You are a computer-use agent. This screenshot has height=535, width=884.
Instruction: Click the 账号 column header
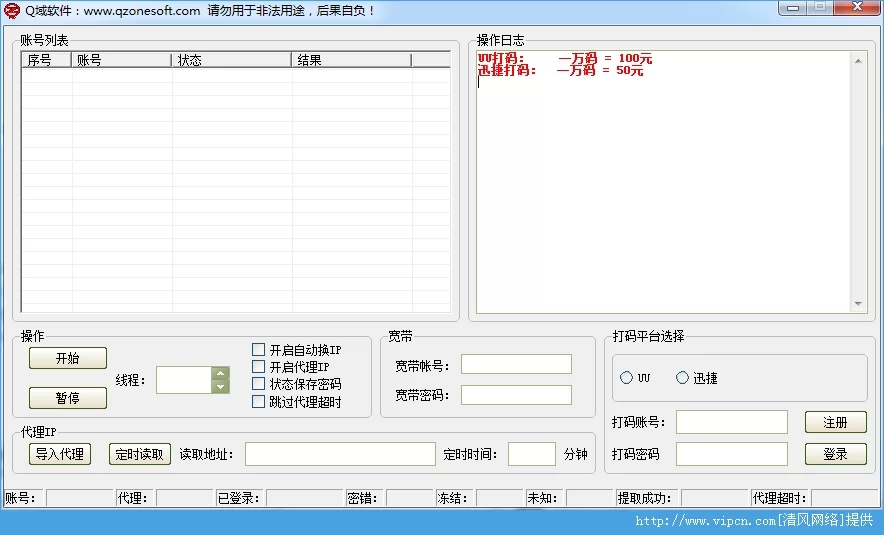[121, 60]
